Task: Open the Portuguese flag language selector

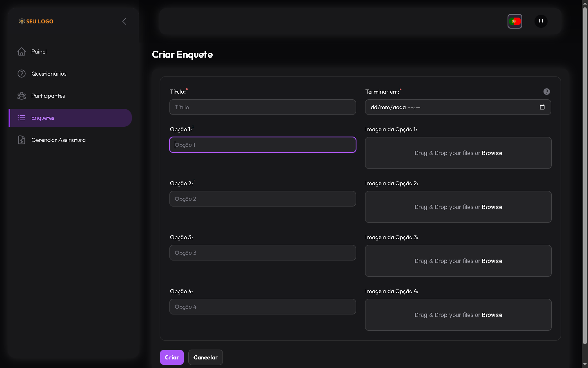Action: pos(514,21)
